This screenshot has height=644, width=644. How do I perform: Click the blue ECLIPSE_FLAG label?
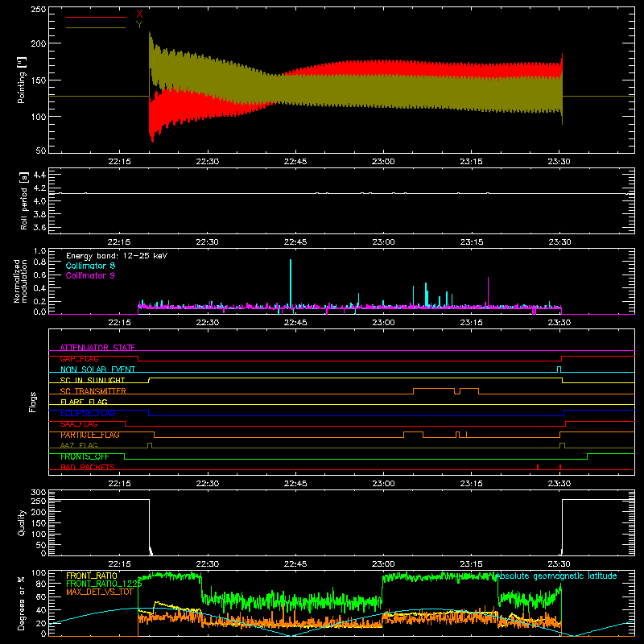pos(88,413)
